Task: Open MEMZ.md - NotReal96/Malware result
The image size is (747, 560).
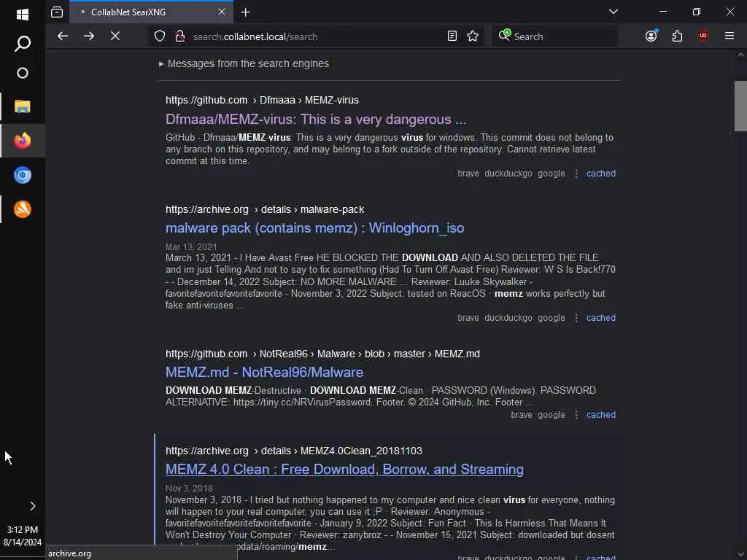Action: 264,373
